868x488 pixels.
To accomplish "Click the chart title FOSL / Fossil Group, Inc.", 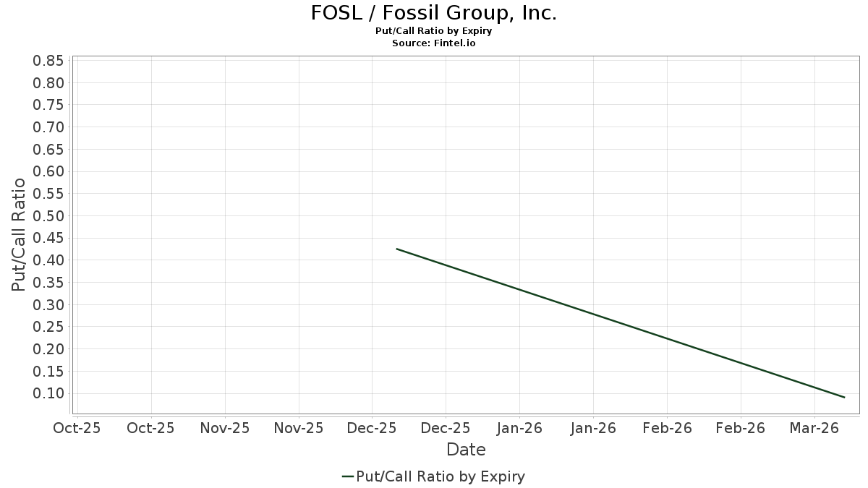I will 434,13.
